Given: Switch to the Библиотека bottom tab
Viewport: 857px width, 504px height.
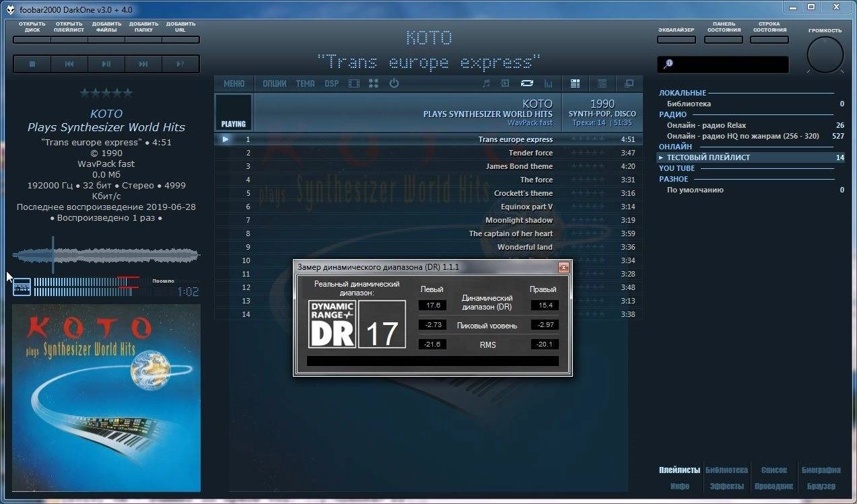Looking at the screenshot, I should [726, 470].
